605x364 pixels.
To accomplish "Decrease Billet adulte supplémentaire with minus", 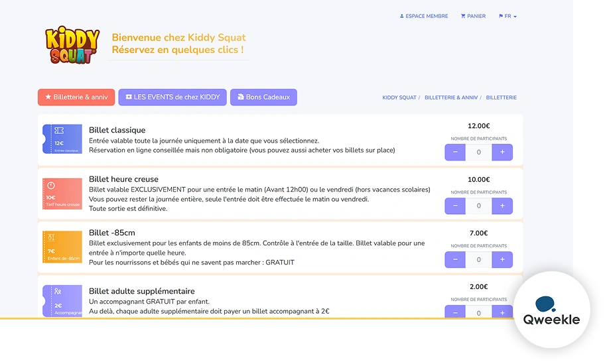I will (455, 312).
